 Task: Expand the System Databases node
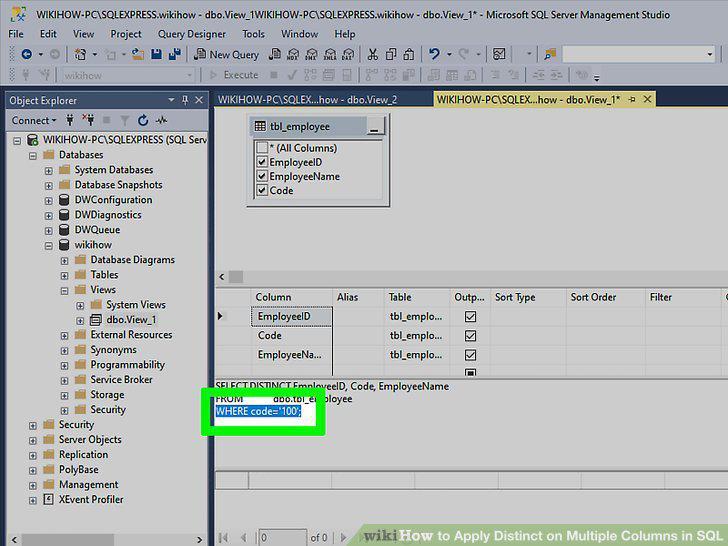pyautogui.click(x=48, y=171)
